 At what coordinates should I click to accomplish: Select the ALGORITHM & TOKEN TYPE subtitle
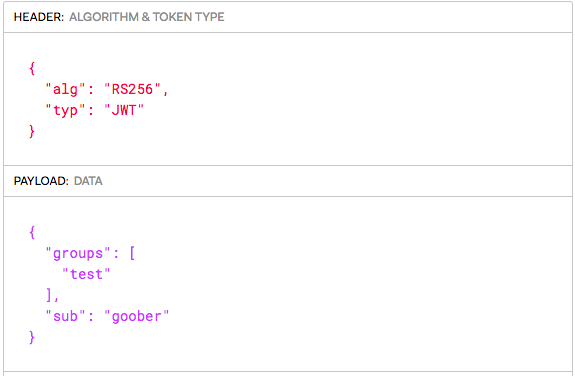[x=147, y=17]
